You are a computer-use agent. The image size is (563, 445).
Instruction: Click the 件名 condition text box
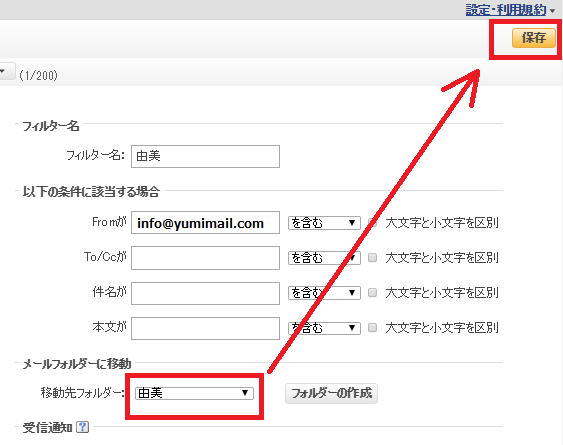point(205,293)
